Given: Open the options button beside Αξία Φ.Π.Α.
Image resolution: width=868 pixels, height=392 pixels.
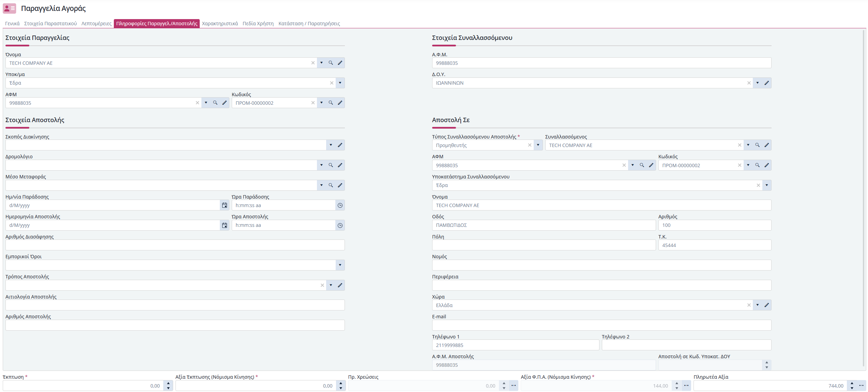Looking at the screenshot, I should (686, 386).
